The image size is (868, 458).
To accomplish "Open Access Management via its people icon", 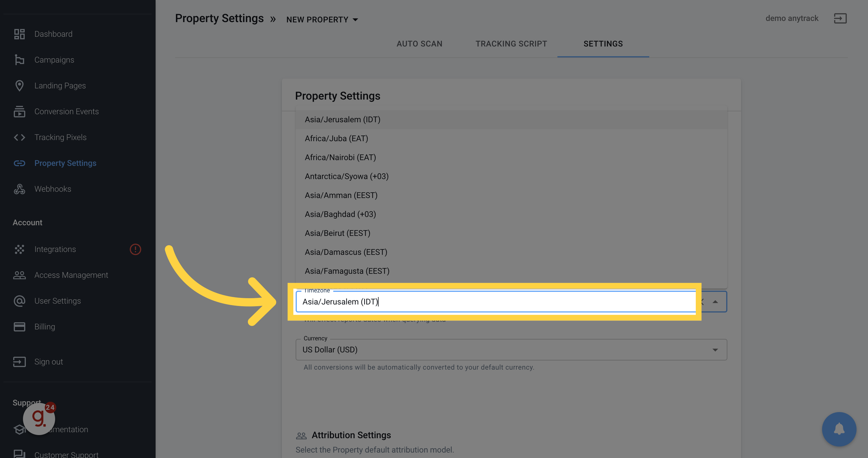I will 19,275.
